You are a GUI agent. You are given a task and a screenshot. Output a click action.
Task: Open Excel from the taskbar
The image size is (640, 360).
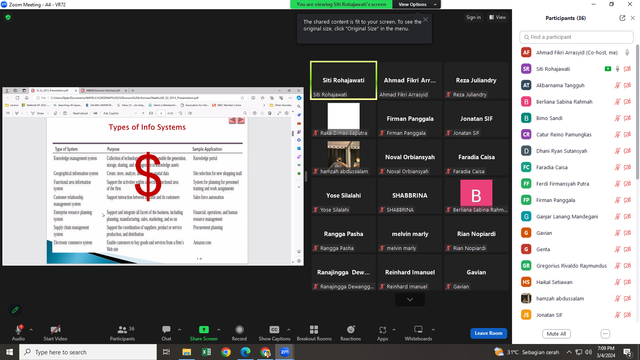pos(206,352)
